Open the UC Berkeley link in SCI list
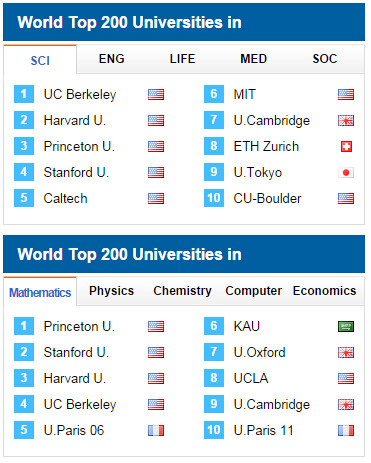This screenshot has height=463, width=371. click(80, 95)
